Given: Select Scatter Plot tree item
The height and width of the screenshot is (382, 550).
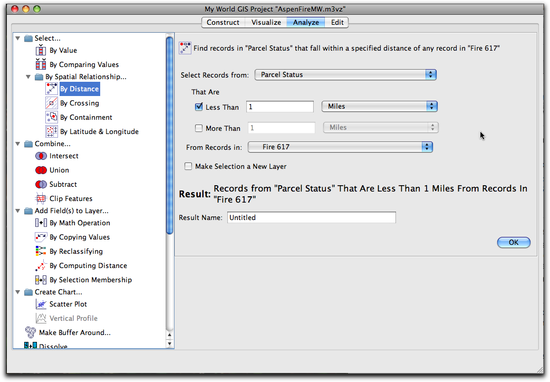Looking at the screenshot, I should 68,304.
